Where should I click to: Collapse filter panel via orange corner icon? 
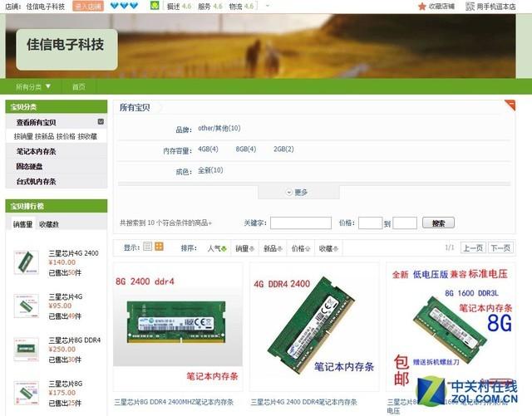click(510, 105)
